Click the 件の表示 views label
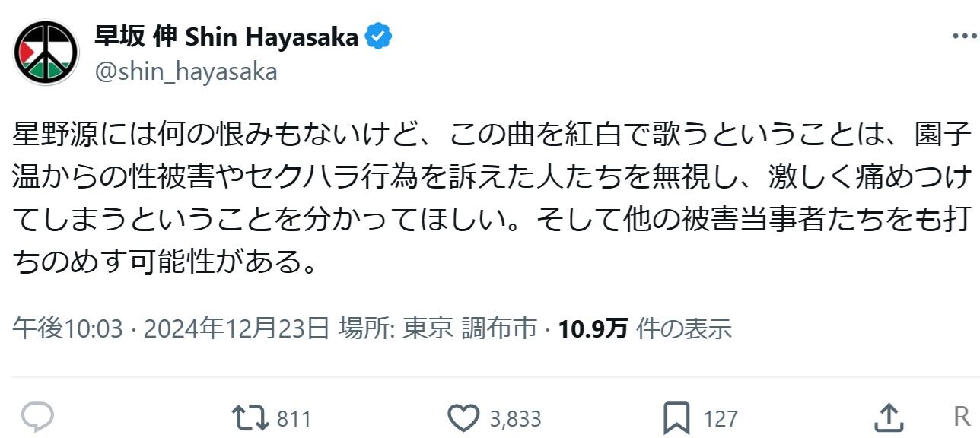980x438 pixels. point(683,328)
